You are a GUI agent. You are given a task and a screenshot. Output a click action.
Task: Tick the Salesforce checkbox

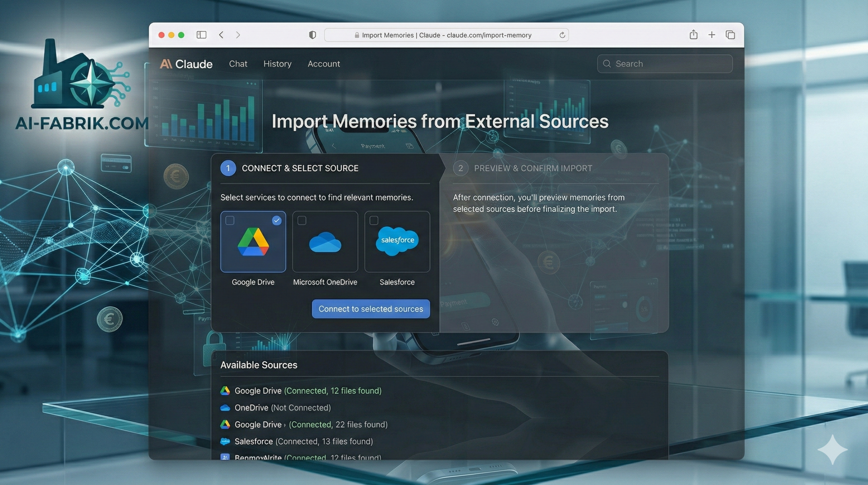click(x=374, y=221)
